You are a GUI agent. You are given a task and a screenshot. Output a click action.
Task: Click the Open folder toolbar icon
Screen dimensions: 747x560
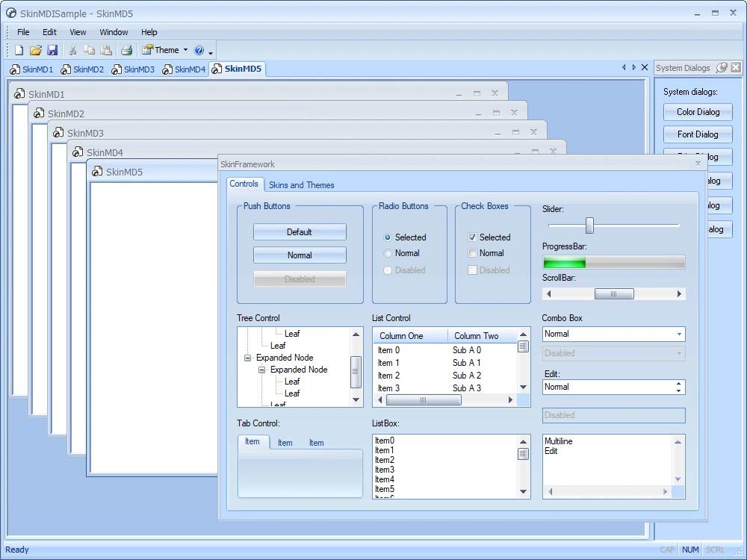pos(36,50)
